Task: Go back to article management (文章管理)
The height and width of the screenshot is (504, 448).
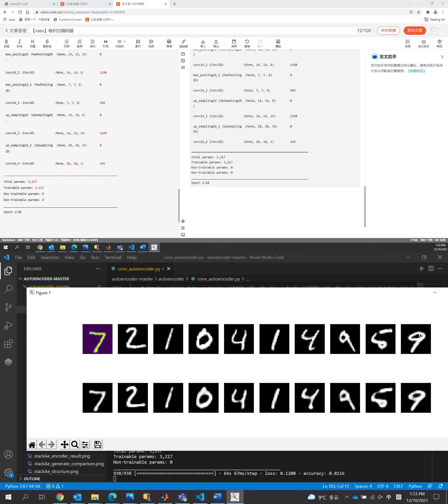Action: click(16, 31)
